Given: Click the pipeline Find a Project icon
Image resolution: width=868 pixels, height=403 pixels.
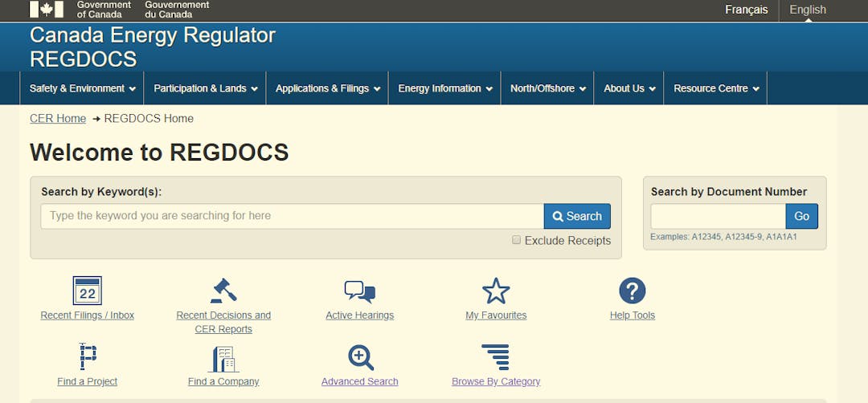Looking at the screenshot, I should point(88,356).
